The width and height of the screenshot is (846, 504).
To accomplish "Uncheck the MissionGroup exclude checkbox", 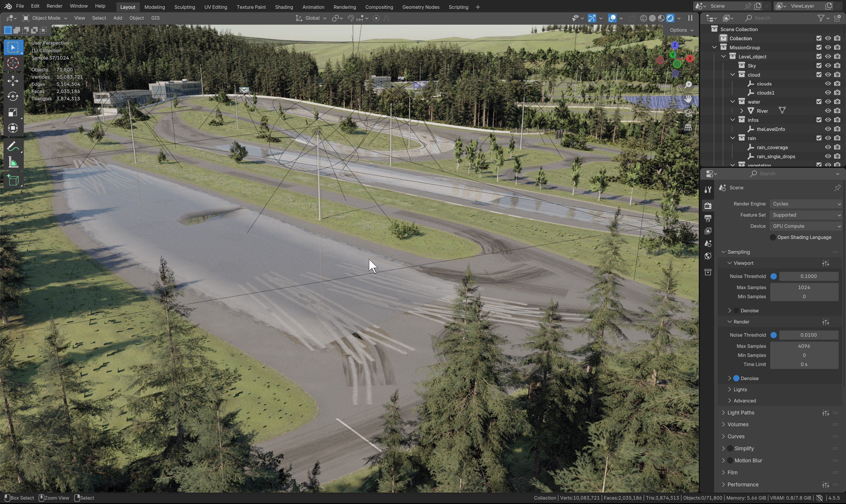I will point(818,48).
